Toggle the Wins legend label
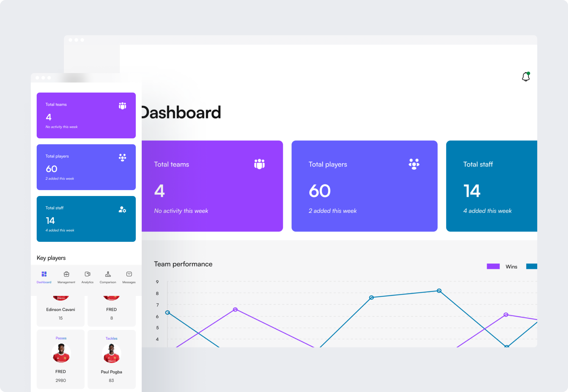Viewport: 568px width, 392px height. tap(511, 267)
